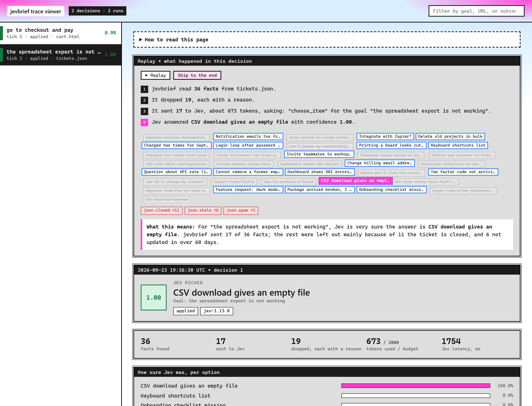532x406 pixels.
Task: Select 'the spreadsheet export is not' decision
Action: tap(60, 55)
